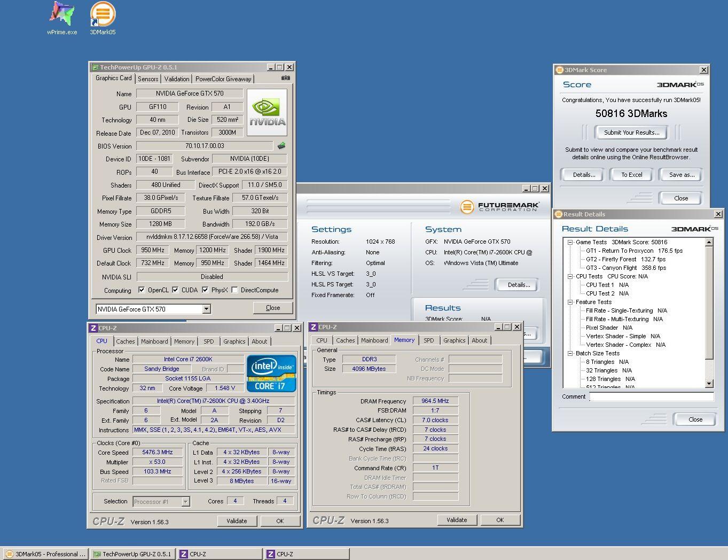This screenshot has height=560, width=728.
Task: Click the Comment input field
Action: (652, 396)
